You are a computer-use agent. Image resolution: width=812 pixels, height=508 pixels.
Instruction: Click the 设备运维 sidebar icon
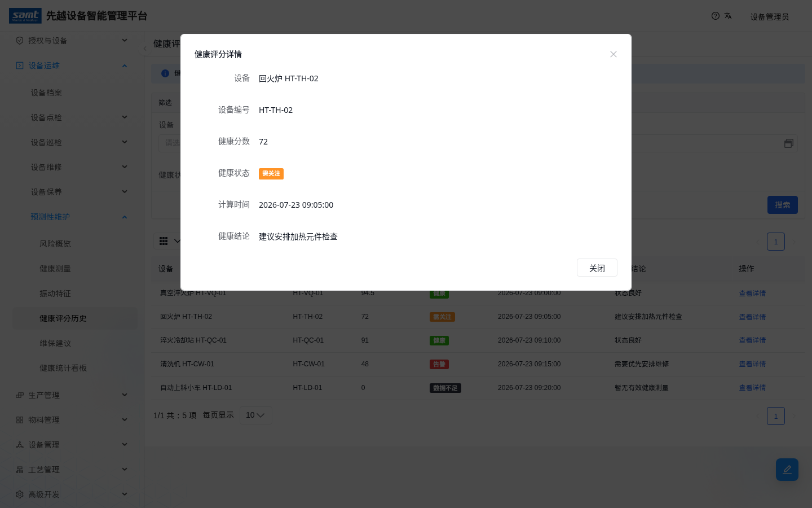[20, 65]
